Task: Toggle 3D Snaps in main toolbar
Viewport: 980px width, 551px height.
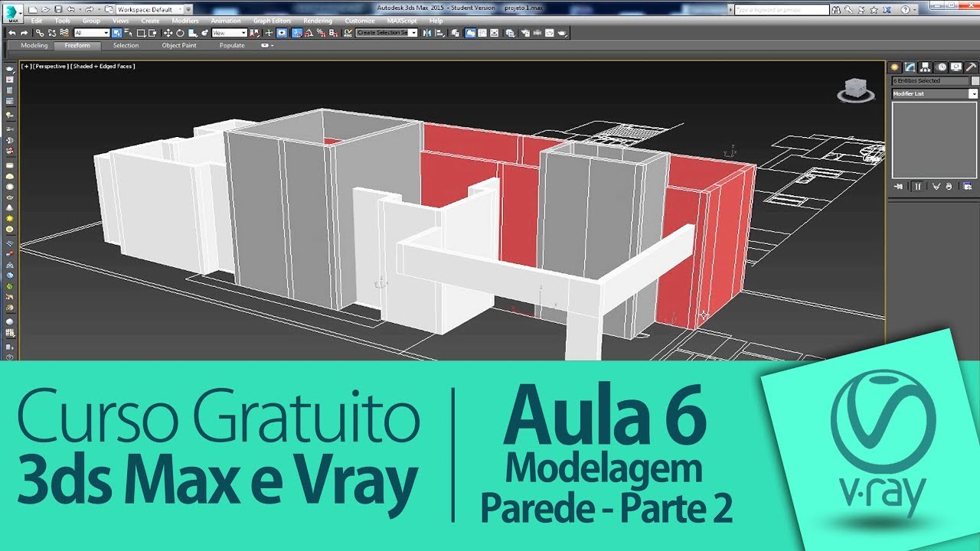Action: 296,33
